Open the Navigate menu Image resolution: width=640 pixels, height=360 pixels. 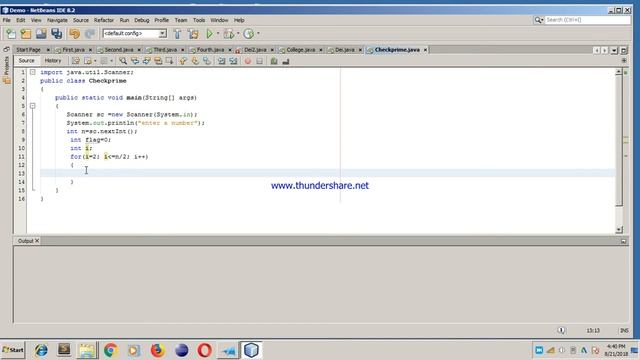coord(57,20)
